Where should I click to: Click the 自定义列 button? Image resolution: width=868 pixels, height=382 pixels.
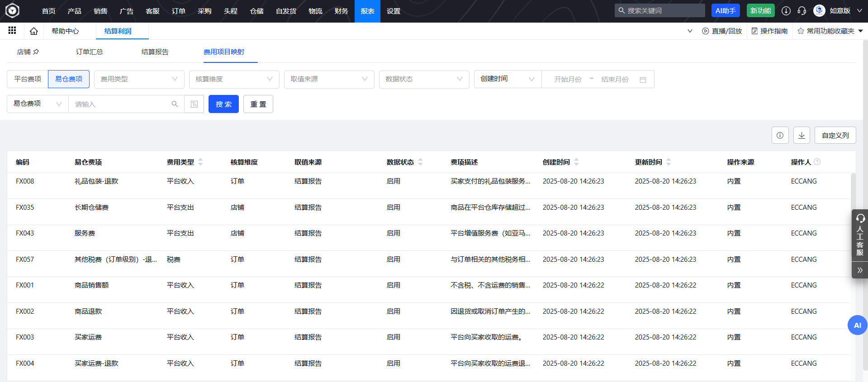(835, 135)
